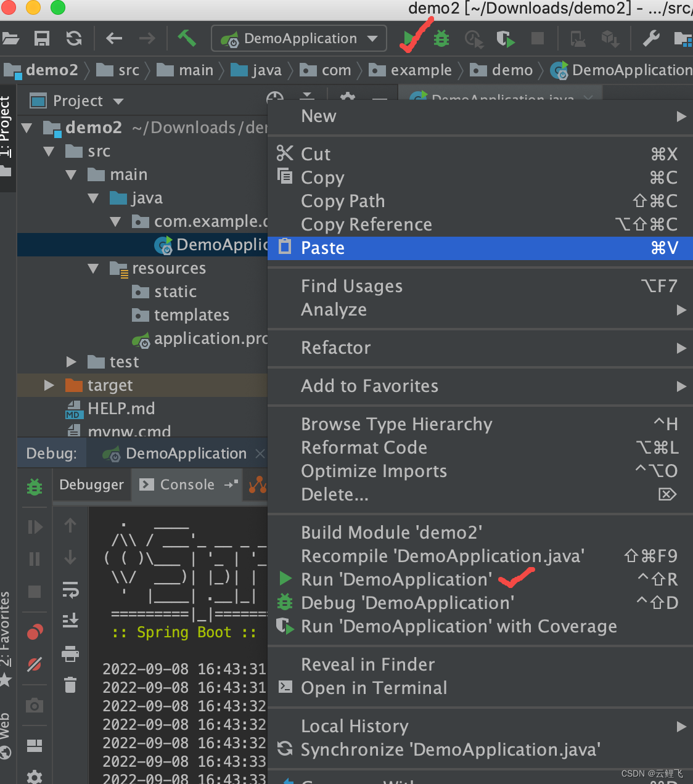The height and width of the screenshot is (784, 693).
Task: Synchronize files with the refresh toolbar icon
Action: 74,39
